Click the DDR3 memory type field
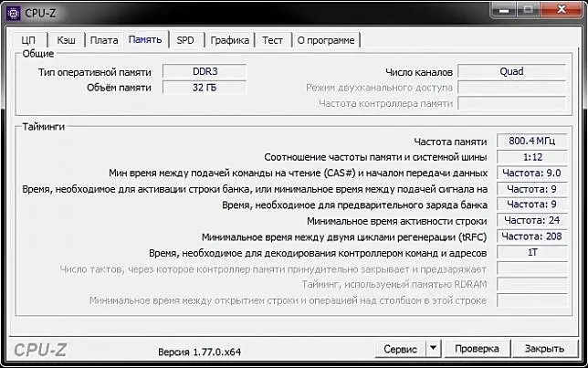The width and height of the screenshot is (588, 368). [x=205, y=71]
